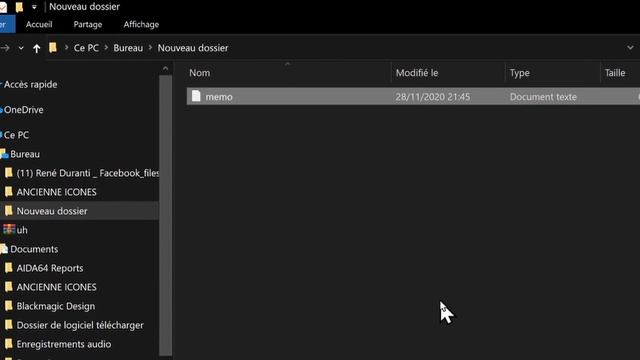Click Nouveau dossier in address breadcrumb
This screenshot has height=360, width=640.
tap(193, 48)
